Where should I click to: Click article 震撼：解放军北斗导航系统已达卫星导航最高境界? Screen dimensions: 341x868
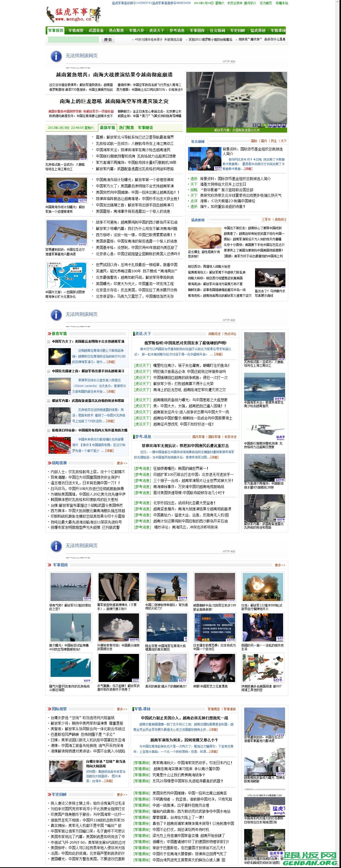coord(135,137)
